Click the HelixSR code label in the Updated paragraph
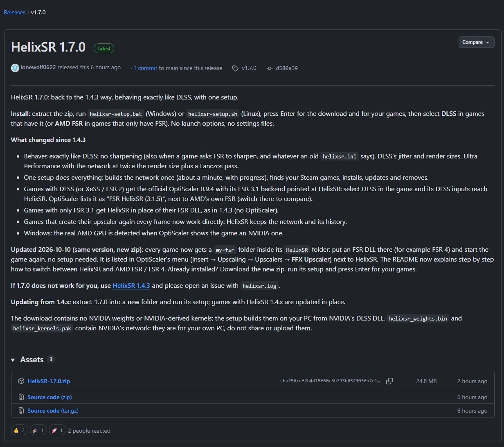 (297, 250)
